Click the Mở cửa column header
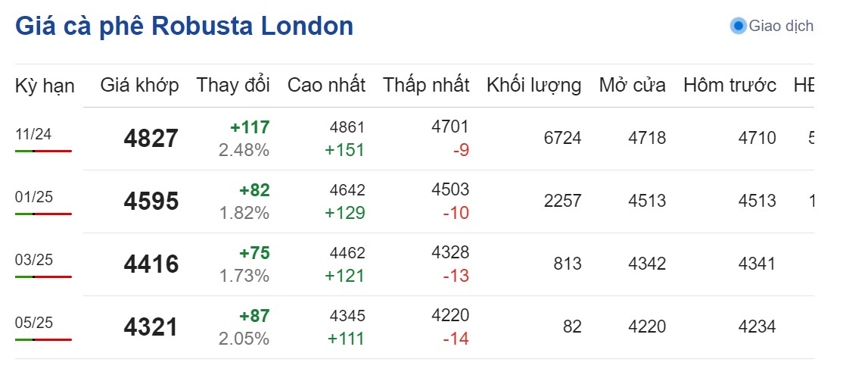The image size is (868, 375). pos(632,85)
